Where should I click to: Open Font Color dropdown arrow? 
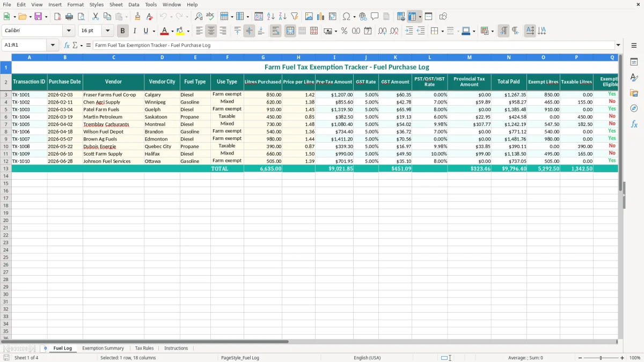172,31
